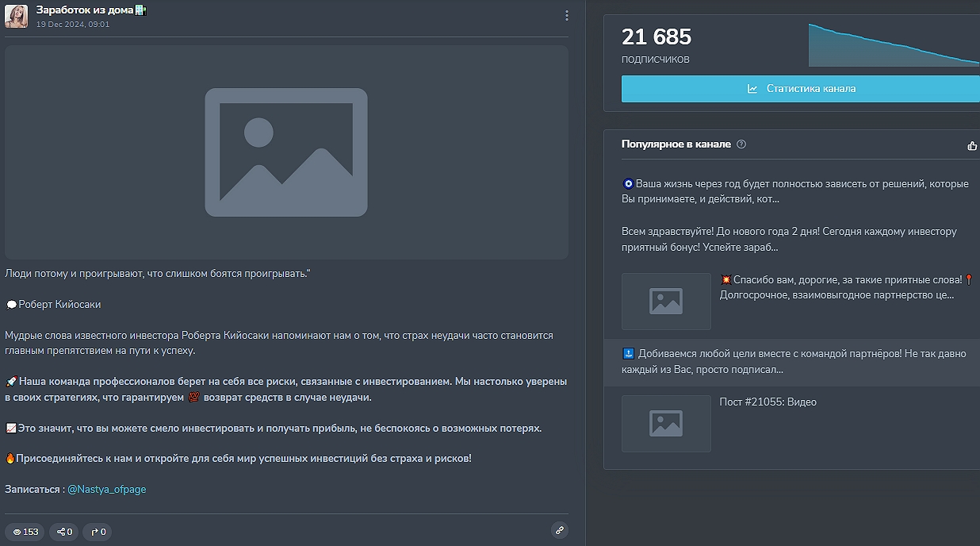This screenshot has height=546, width=980.
Task: Click the channel avatar picture
Action: [17, 16]
